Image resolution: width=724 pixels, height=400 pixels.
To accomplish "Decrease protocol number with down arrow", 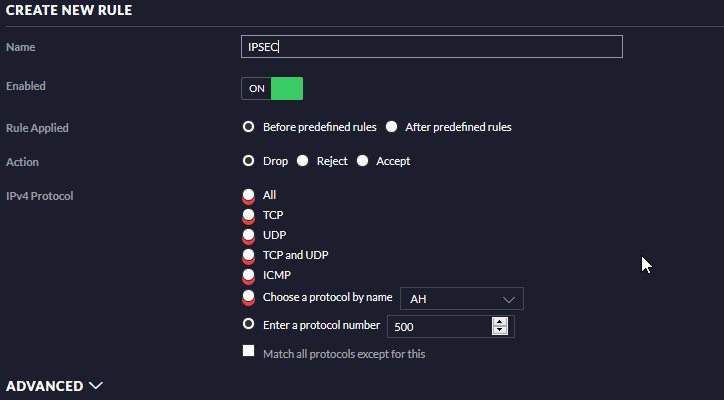I will [500, 332].
